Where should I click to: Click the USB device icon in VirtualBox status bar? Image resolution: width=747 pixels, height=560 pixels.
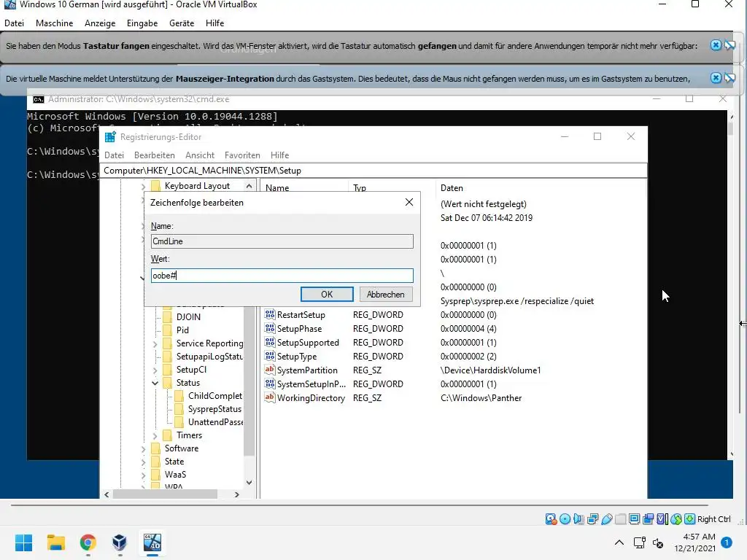pyautogui.click(x=606, y=519)
